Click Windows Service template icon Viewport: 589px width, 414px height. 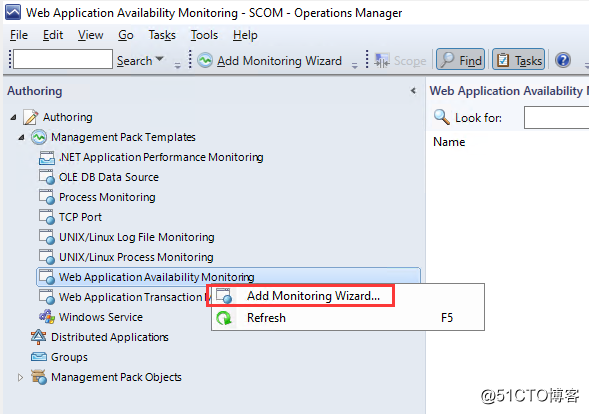47,317
